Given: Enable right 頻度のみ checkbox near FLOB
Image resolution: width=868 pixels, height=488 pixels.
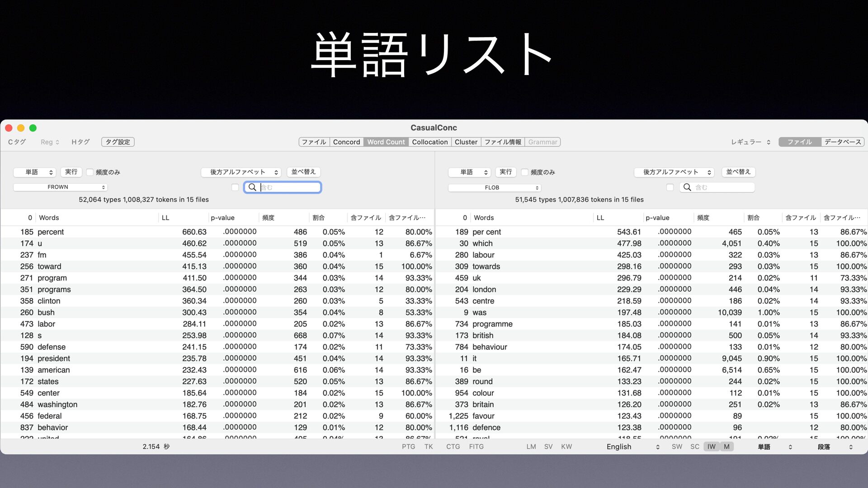Looking at the screenshot, I should [x=524, y=172].
